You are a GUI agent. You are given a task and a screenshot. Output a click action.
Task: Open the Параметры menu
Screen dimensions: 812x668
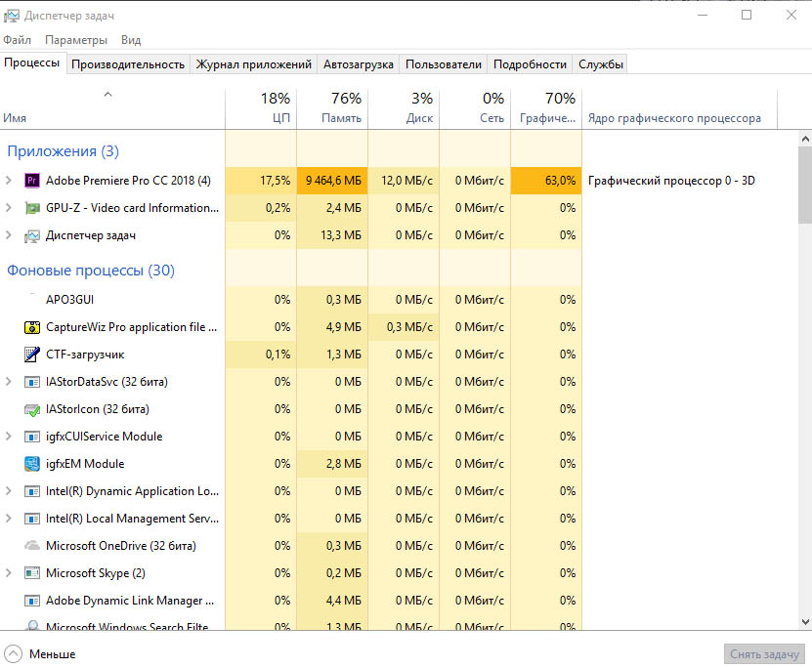[76, 40]
